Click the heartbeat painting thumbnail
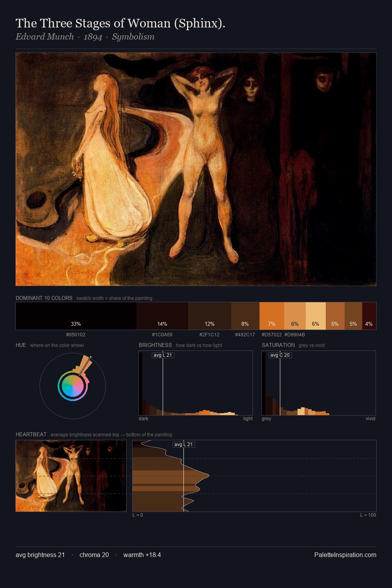This screenshot has width=392, height=588. click(71, 476)
